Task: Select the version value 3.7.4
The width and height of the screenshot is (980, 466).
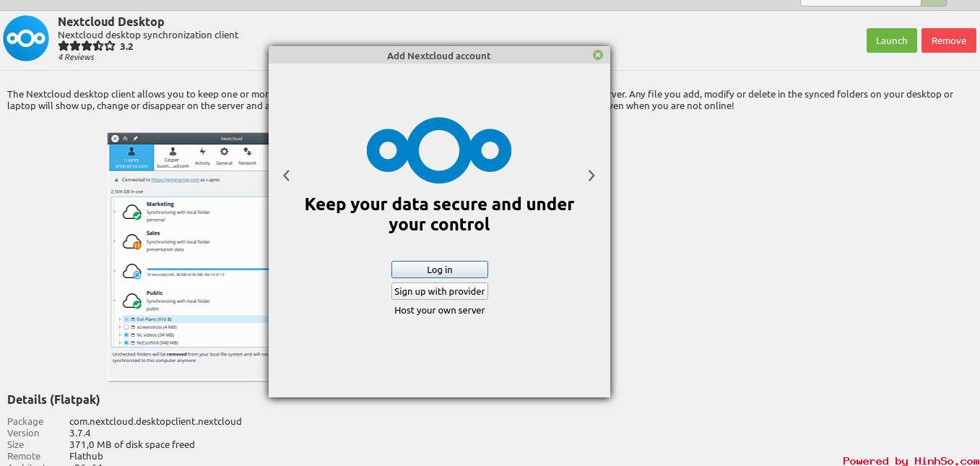Action: 79,433
